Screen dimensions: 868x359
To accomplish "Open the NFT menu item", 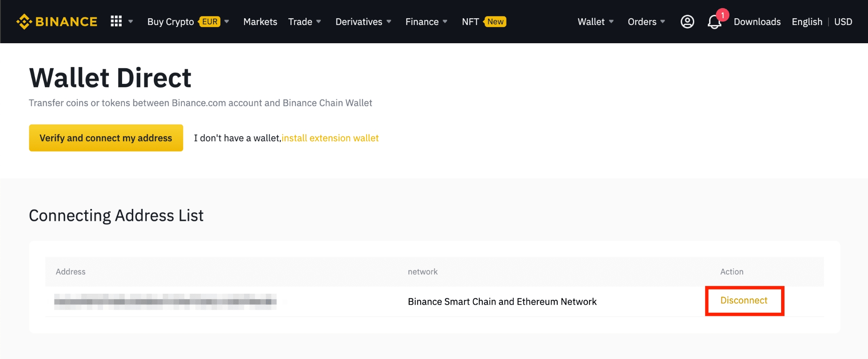I will click(x=470, y=22).
